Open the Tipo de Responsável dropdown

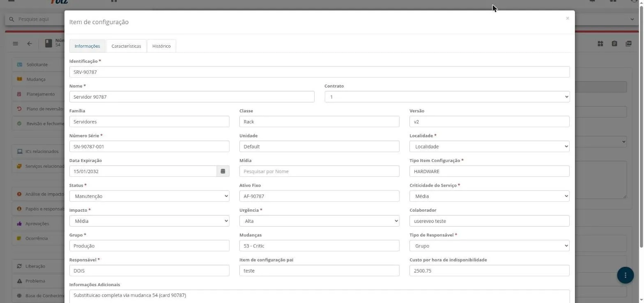click(x=489, y=246)
